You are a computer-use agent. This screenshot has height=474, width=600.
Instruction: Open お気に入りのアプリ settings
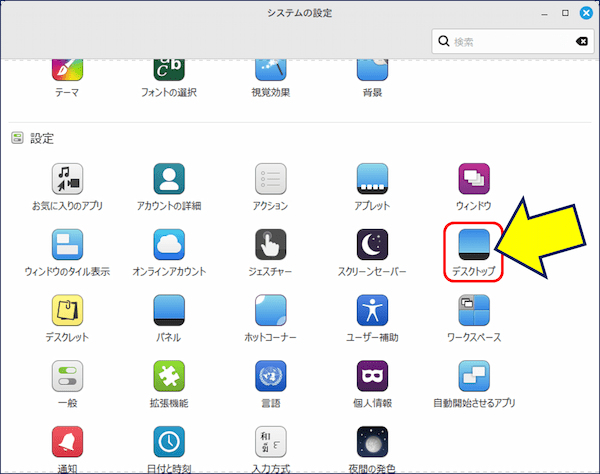[x=67, y=180]
